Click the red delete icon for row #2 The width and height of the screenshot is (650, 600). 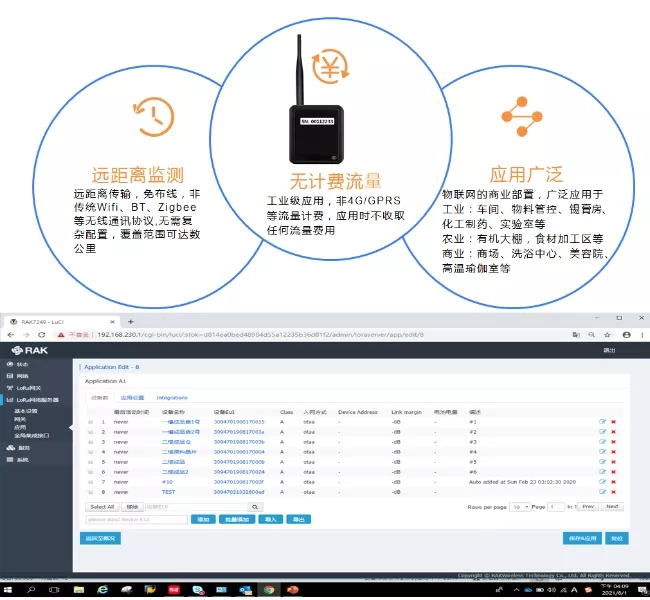(x=614, y=432)
